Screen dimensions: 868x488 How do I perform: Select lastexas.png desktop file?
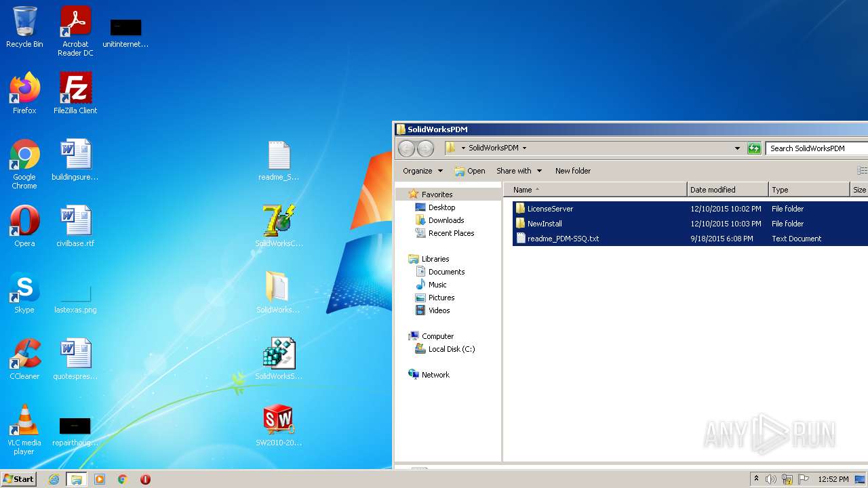[x=75, y=298]
